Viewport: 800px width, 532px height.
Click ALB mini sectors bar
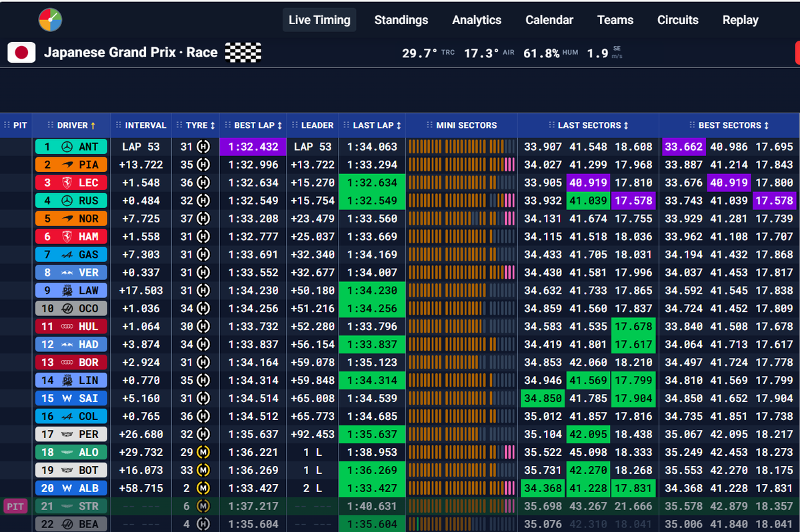click(461, 489)
